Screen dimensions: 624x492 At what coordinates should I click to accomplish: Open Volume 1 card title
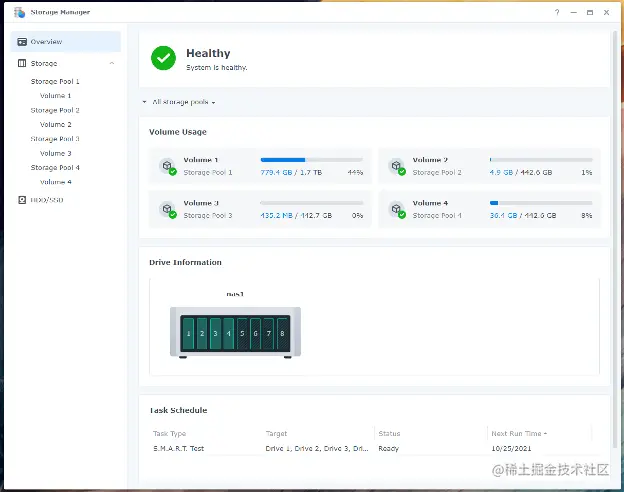[201, 160]
